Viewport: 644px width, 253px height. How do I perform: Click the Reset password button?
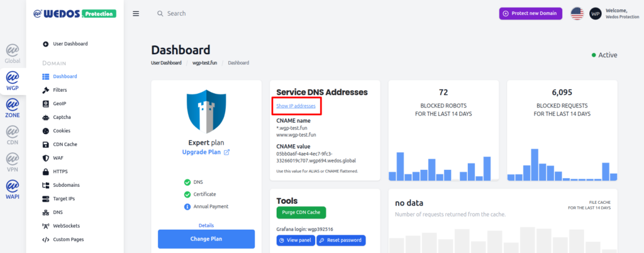point(341,240)
